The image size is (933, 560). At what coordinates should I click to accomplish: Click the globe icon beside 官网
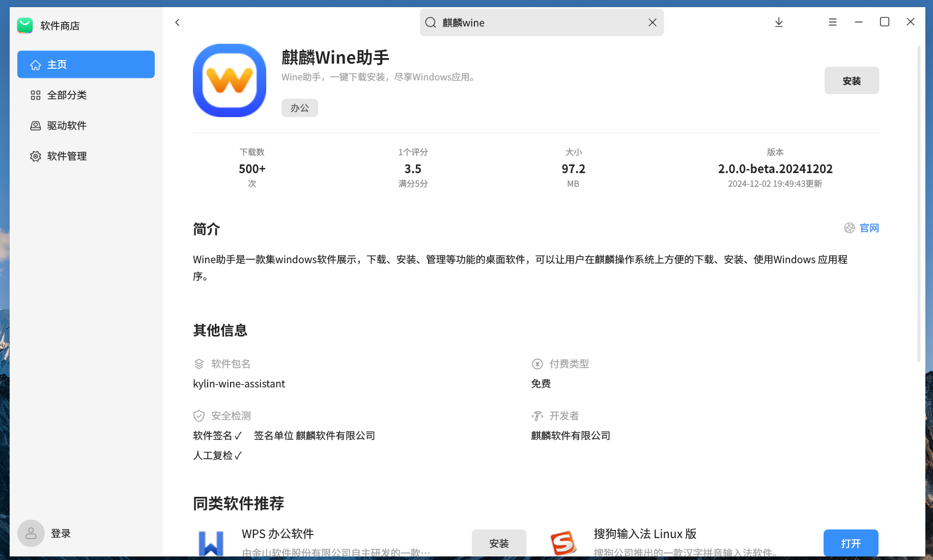[850, 228]
